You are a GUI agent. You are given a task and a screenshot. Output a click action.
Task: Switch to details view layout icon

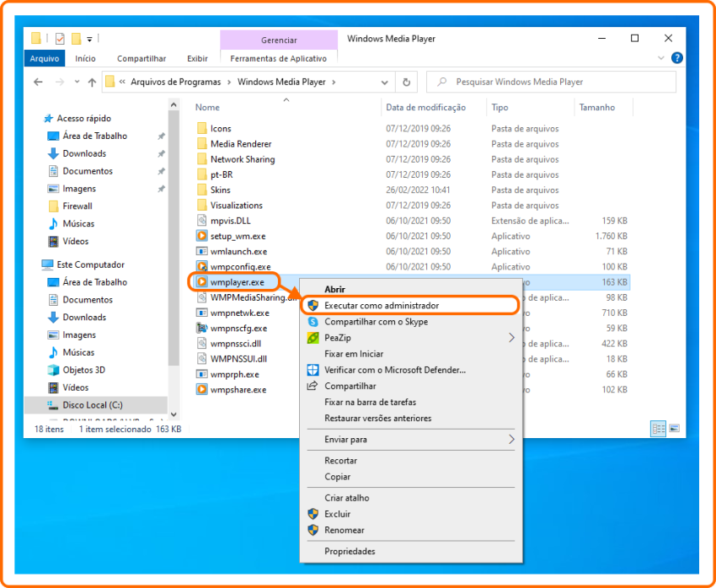[x=658, y=429]
